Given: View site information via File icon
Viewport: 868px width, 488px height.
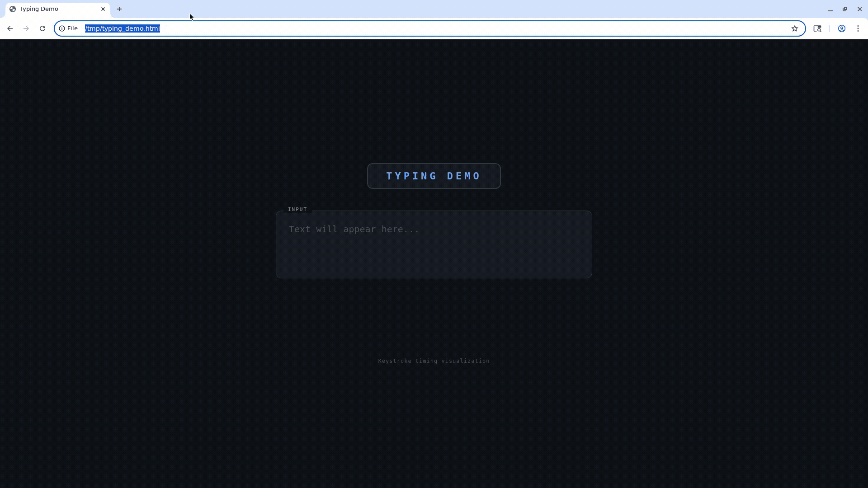Looking at the screenshot, I should [69, 28].
